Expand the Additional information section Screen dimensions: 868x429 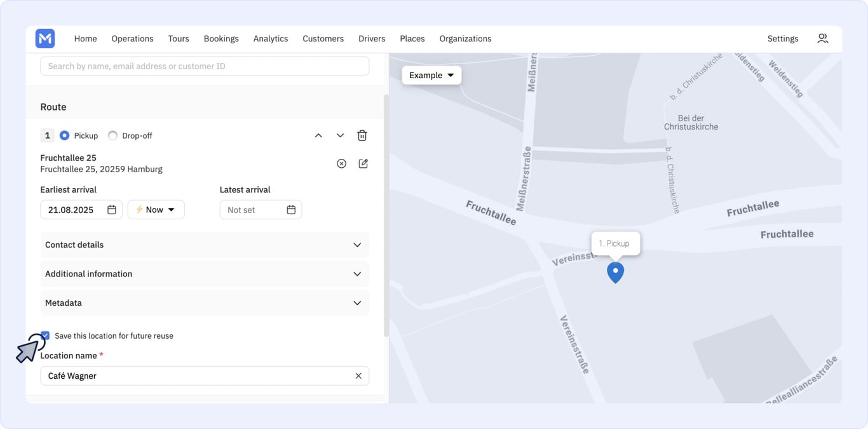205,274
